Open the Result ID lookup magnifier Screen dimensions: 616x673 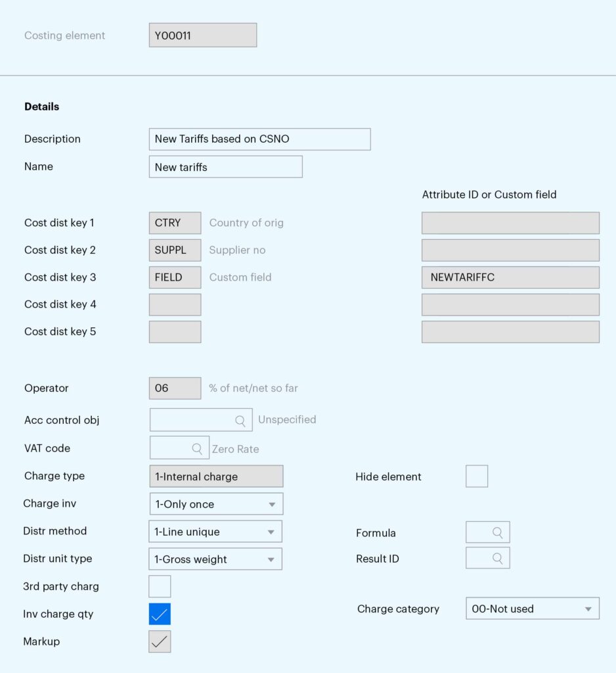(497, 558)
